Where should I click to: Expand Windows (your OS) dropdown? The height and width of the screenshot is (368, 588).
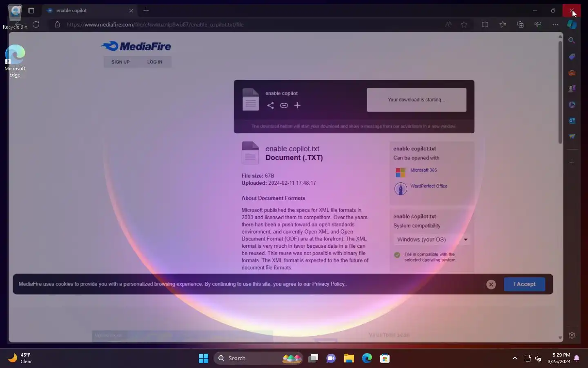[432, 240]
